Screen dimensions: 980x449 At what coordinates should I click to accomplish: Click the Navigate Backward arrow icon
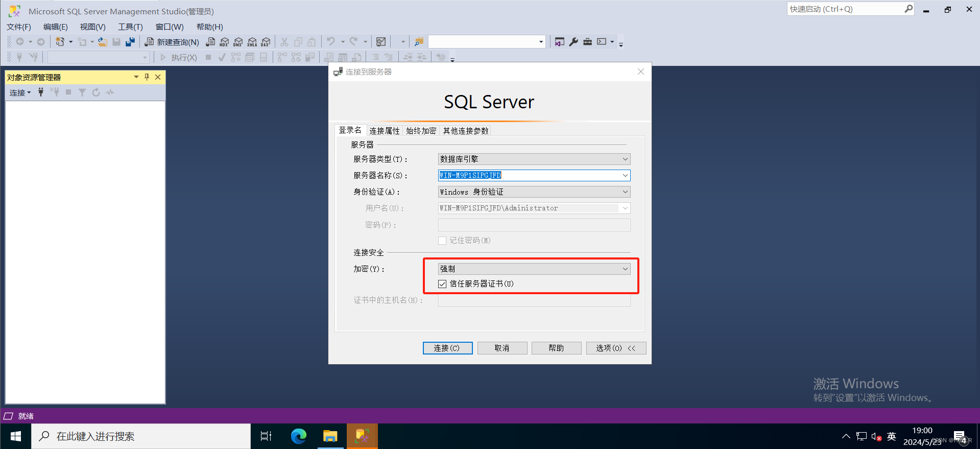click(19, 42)
